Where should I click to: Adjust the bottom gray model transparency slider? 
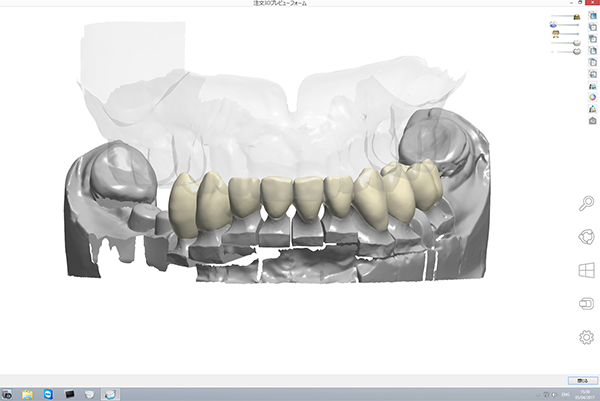pyautogui.click(x=567, y=50)
